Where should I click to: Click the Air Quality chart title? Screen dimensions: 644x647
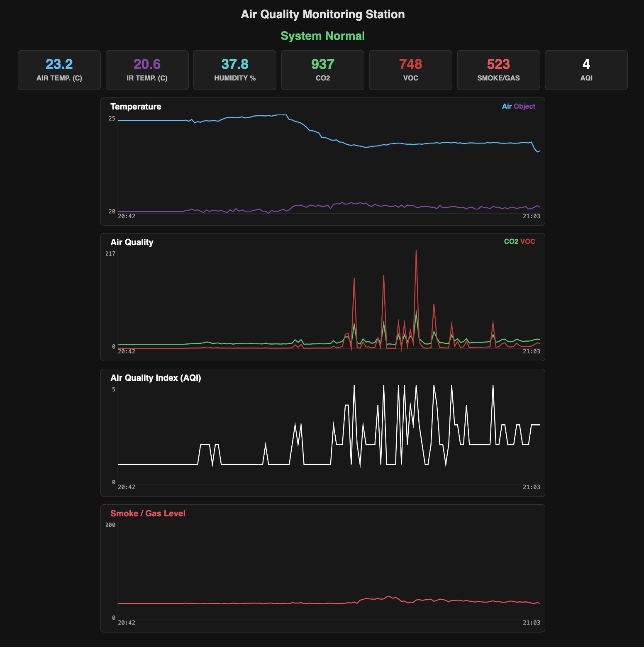coord(132,242)
